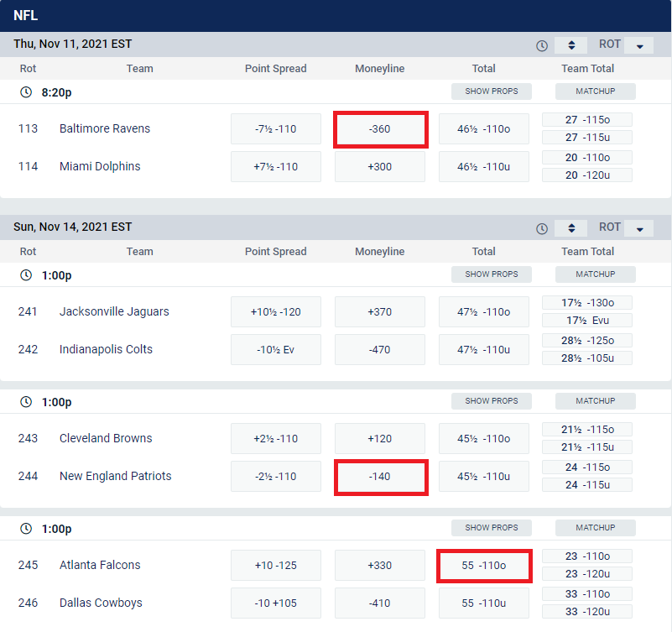Select Colts team total 28½ -125o
Viewport: 672px width, 632px height.
(x=587, y=341)
